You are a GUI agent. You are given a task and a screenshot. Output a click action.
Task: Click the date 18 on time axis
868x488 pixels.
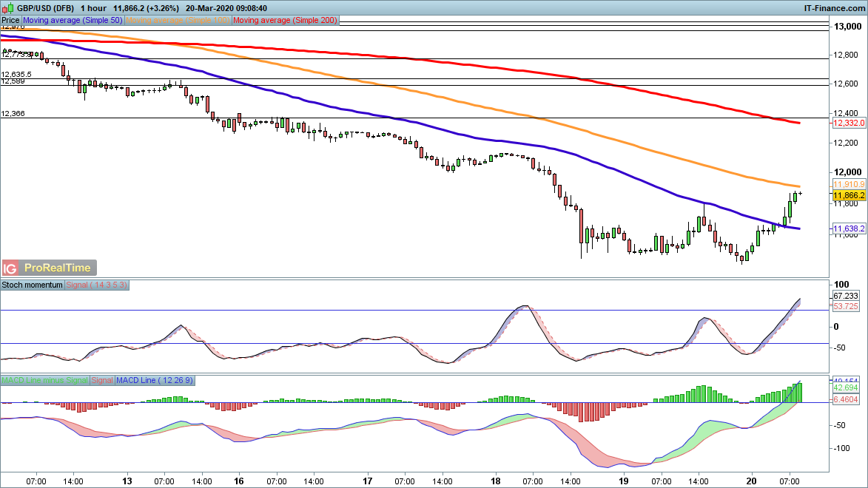496,481
